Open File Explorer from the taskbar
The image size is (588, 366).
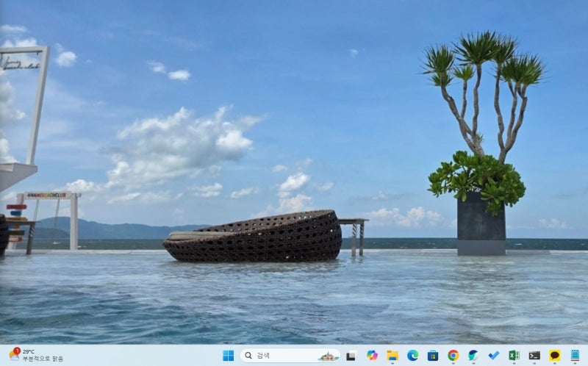pyautogui.click(x=392, y=356)
